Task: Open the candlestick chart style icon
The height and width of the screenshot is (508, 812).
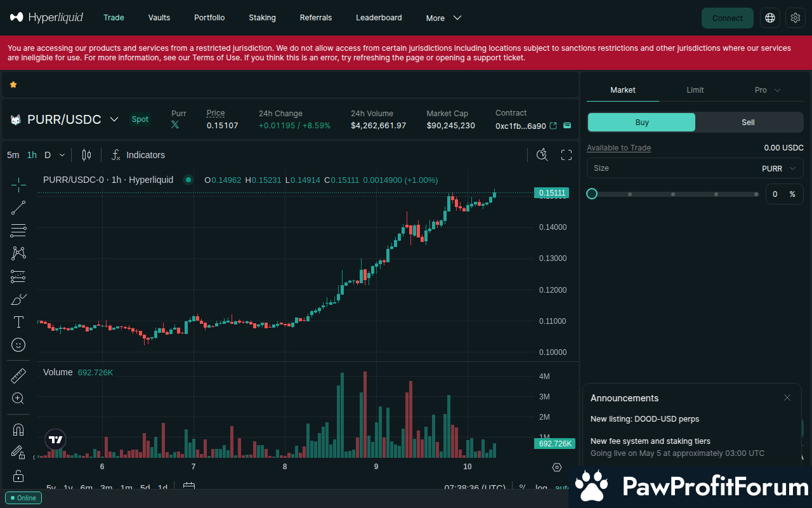Action: [86, 155]
